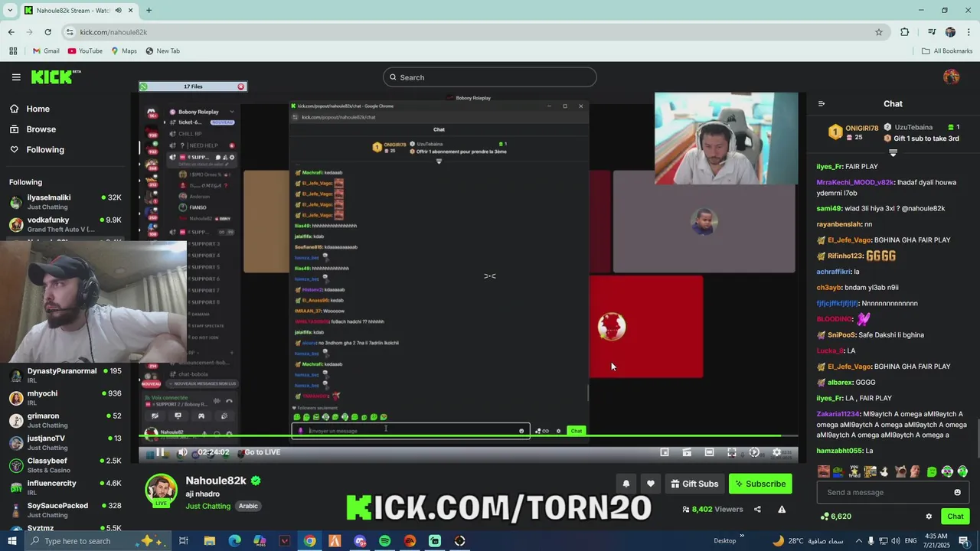This screenshot has height=551, width=980.
Task: Open the YouTube bookmark
Action: (85, 51)
